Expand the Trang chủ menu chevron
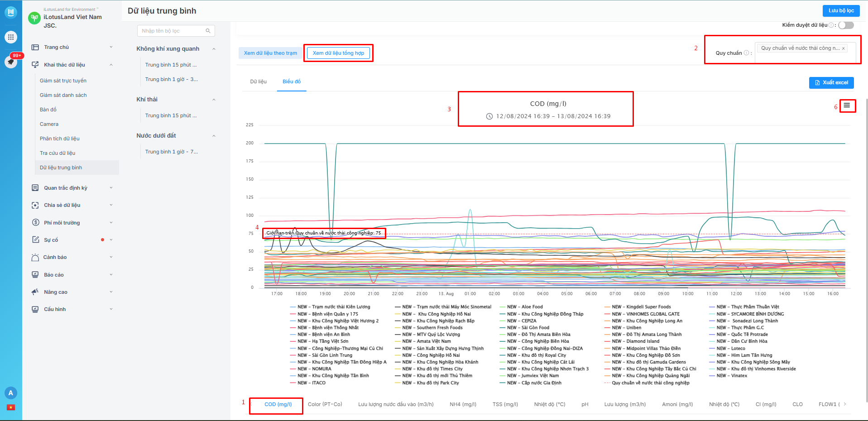The image size is (868, 421). pos(111,47)
